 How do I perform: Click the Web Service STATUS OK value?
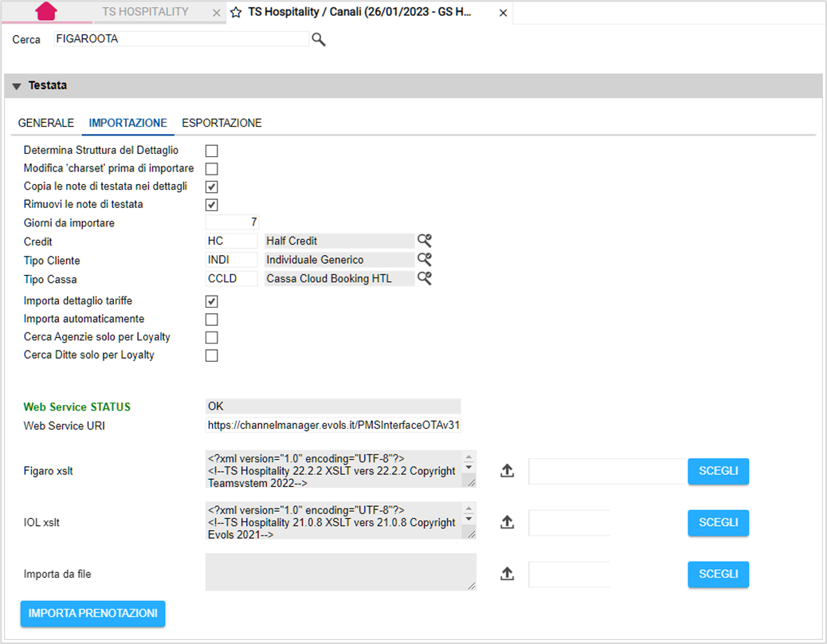coord(333,406)
